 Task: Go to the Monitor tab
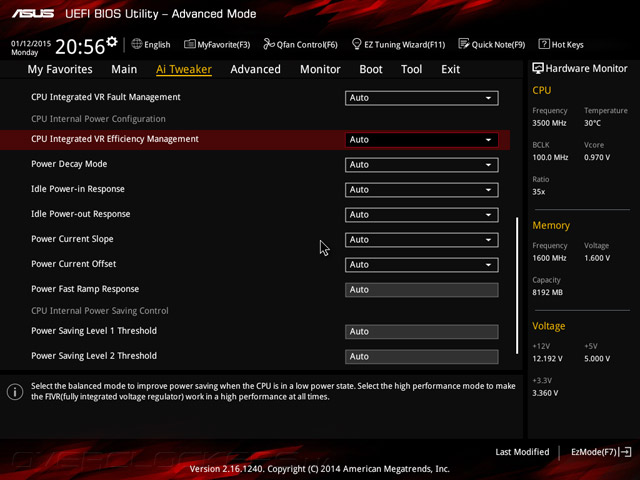click(x=320, y=69)
